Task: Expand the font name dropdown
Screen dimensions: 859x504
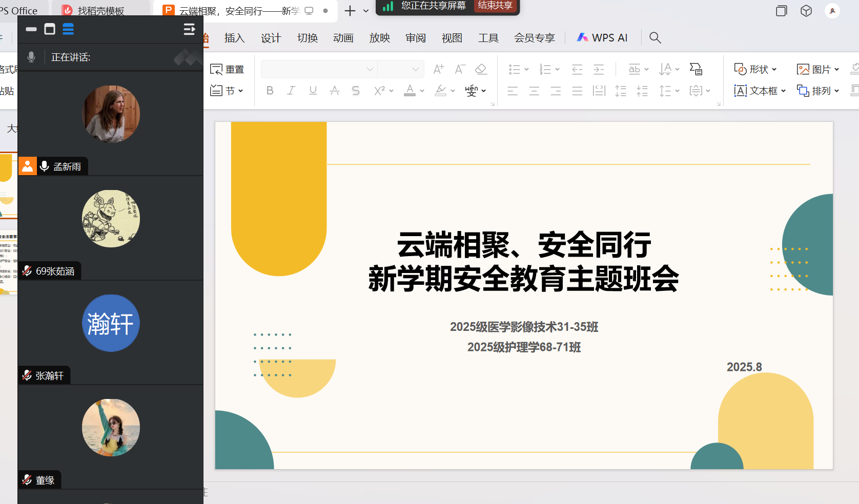Action: pyautogui.click(x=370, y=69)
